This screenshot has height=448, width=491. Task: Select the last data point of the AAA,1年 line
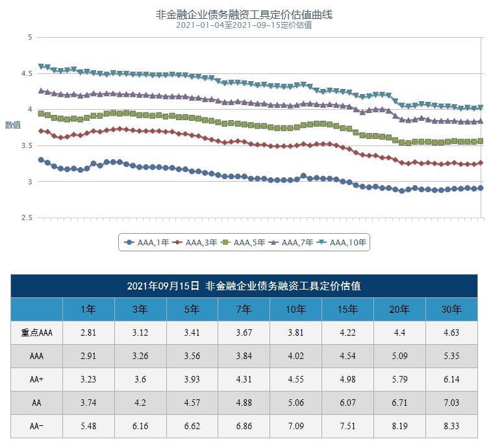481,188
